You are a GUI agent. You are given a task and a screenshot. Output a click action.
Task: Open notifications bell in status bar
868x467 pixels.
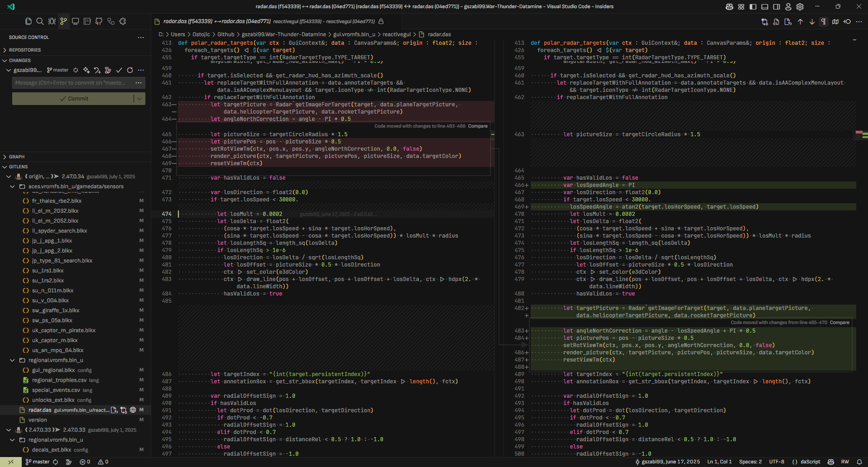coord(859,462)
